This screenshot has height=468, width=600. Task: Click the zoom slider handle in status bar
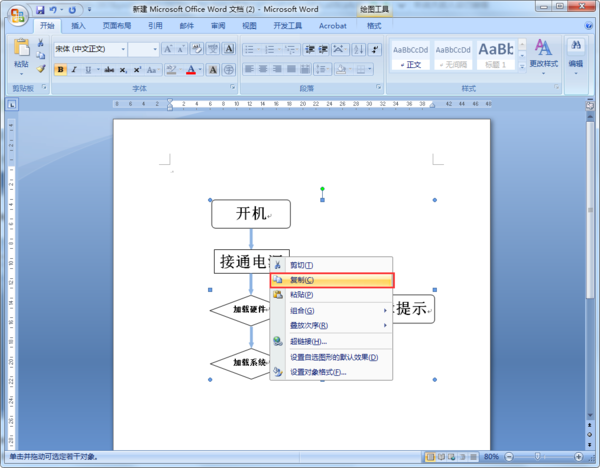coord(537,456)
